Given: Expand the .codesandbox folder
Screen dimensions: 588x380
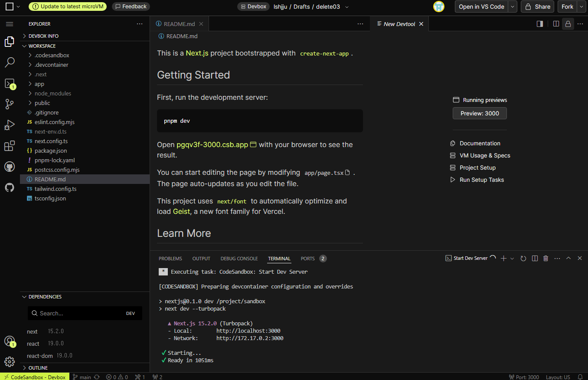Looking at the screenshot, I should pyautogui.click(x=85, y=55).
